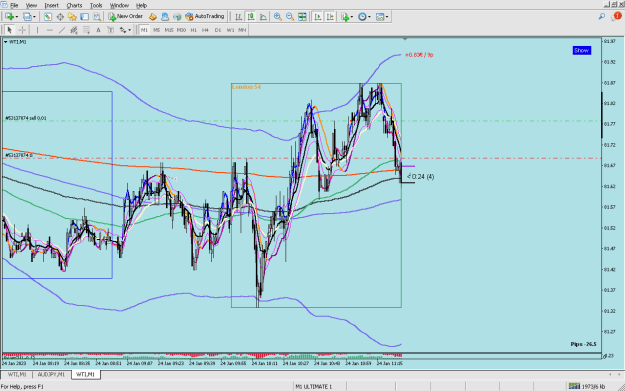The width and height of the screenshot is (625, 391).
Task: Zoom in on the chart
Action: (x=278, y=17)
